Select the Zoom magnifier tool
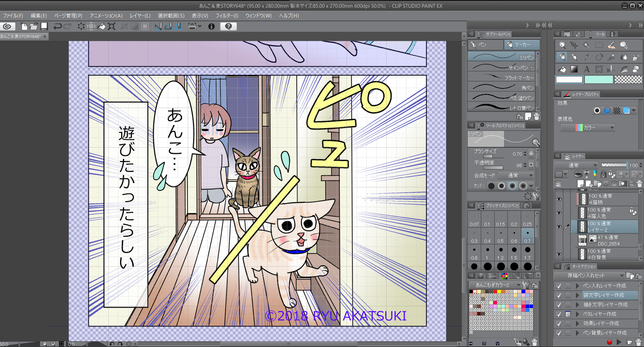 (562, 45)
